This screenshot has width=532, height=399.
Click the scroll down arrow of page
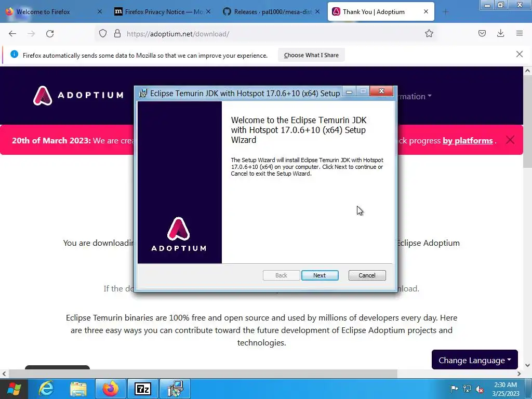point(527,365)
